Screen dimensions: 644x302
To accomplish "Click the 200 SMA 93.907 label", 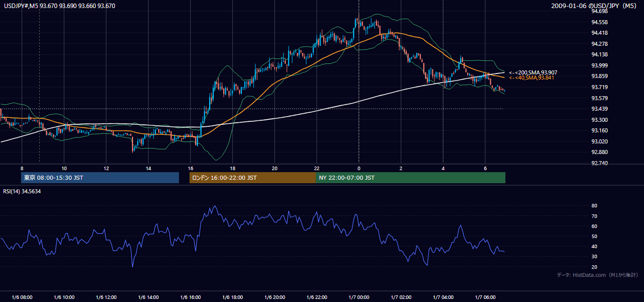I will click(x=533, y=72).
